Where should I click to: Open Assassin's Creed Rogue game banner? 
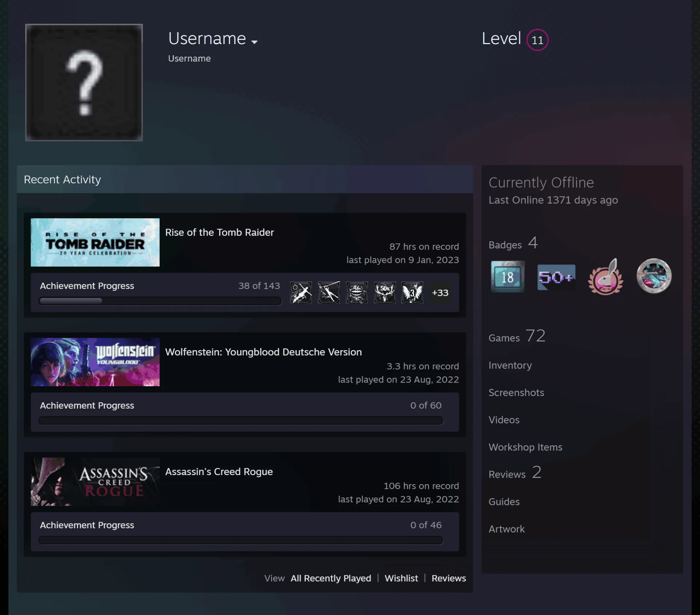(x=95, y=481)
